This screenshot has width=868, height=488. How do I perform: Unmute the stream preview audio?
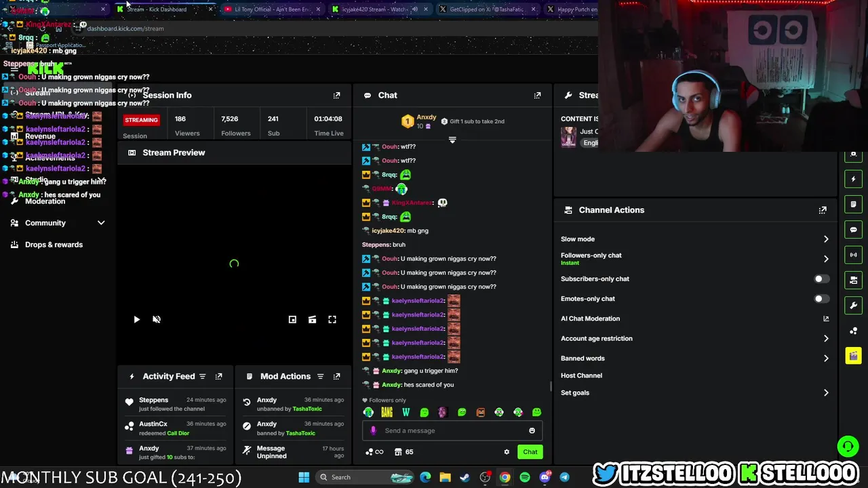click(x=157, y=319)
